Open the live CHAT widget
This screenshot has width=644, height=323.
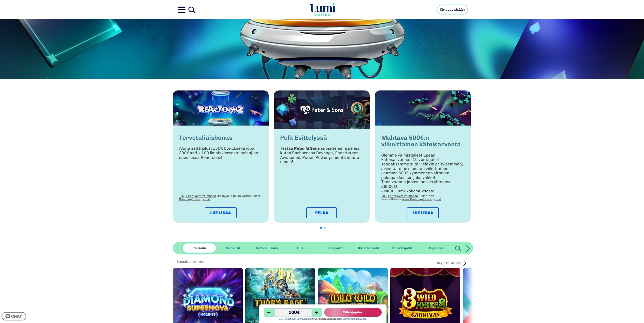14,316
